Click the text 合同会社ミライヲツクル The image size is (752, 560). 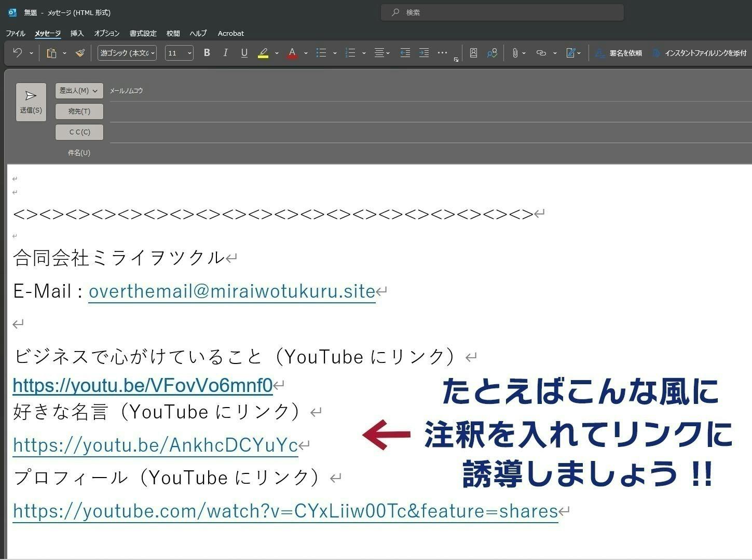click(x=119, y=258)
